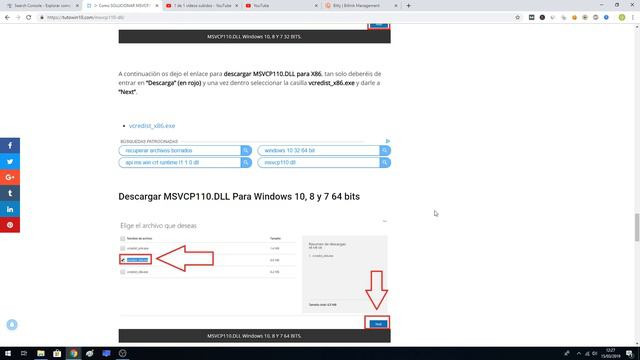The image size is (640, 360).
Task: Click magnifier icon next to 'api ms win crt runtime'
Action: [x=246, y=162]
